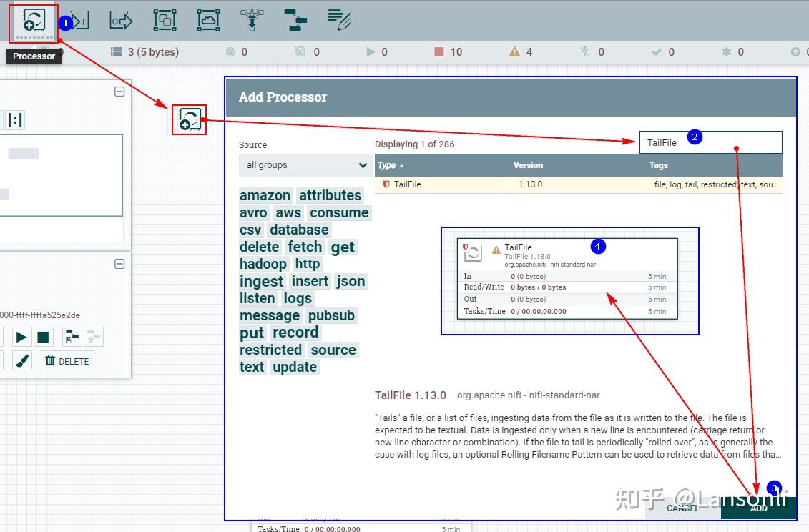This screenshot has height=532, width=809.
Task: Click the actual-size icon in Navigate panel
Action: tap(15, 119)
